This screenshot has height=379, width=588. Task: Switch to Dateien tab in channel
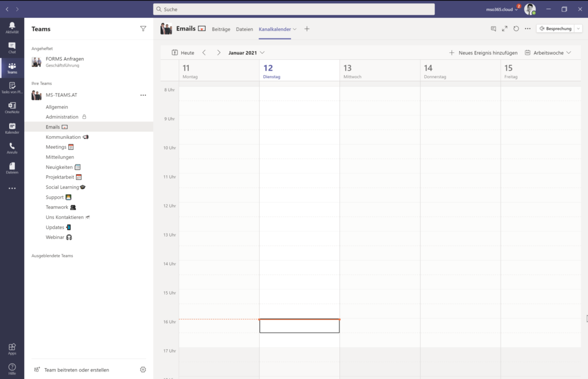click(x=244, y=29)
